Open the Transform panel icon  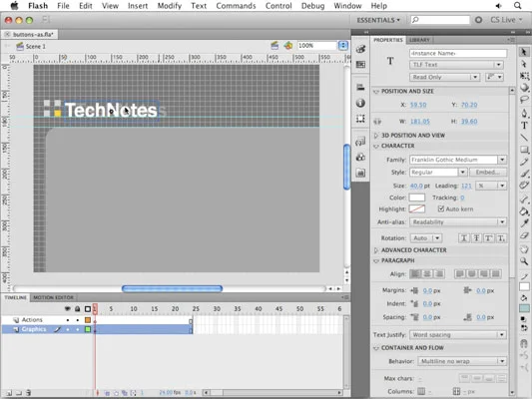point(360,119)
